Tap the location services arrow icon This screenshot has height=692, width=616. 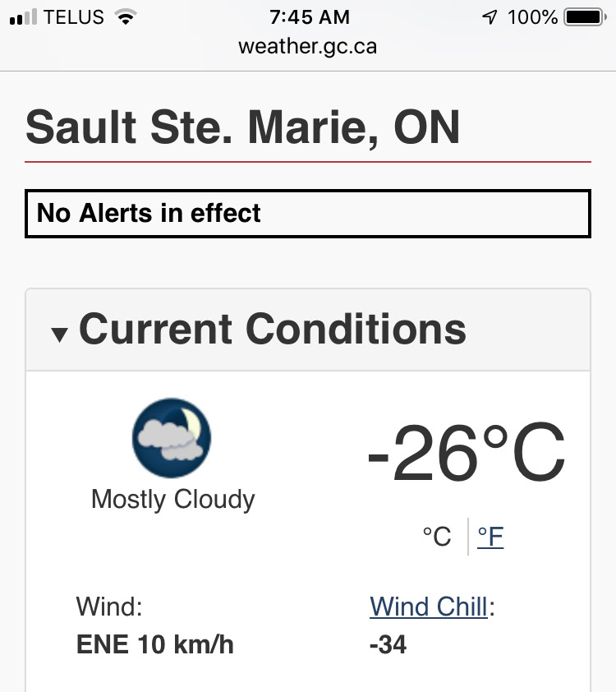[x=490, y=17]
